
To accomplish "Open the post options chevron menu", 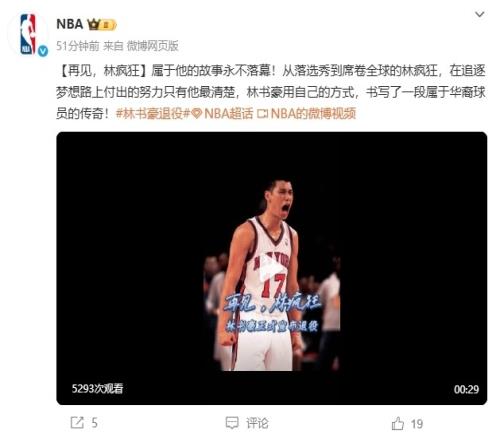I will click(x=479, y=14).
